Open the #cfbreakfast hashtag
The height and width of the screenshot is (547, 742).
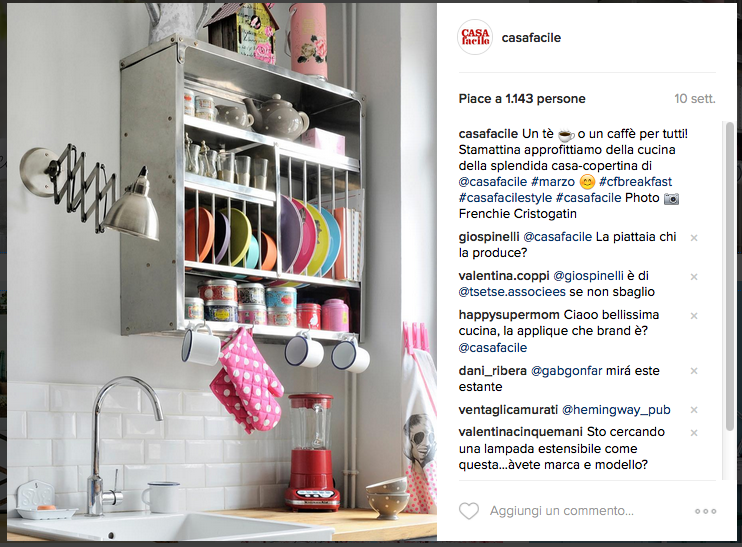click(x=636, y=182)
